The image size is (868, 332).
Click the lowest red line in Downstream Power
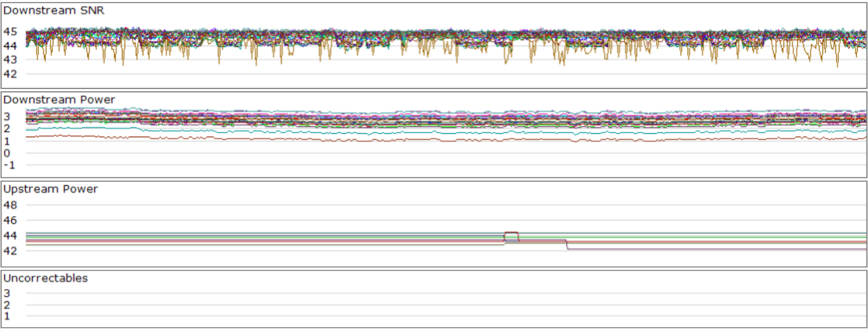pos(446,139)
